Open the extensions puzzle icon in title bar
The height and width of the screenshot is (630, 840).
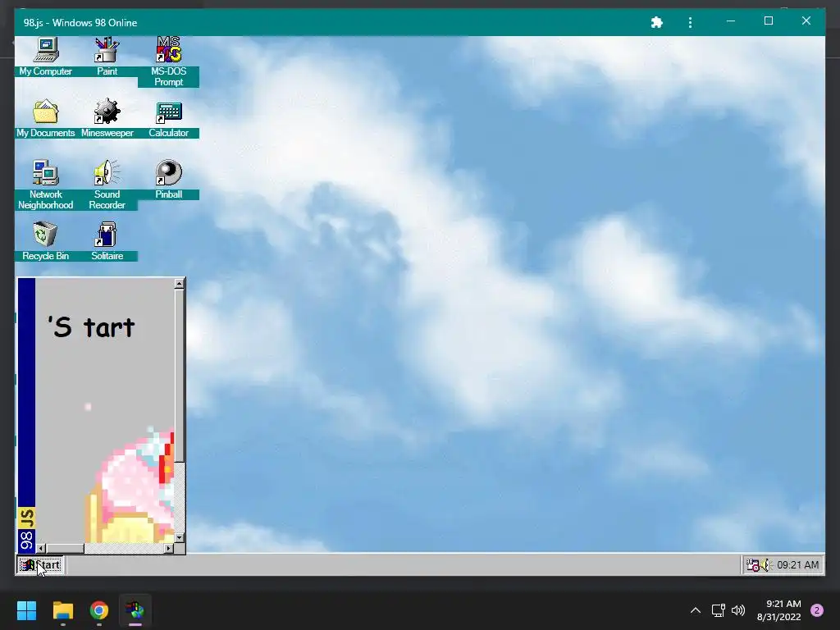point(656,22)
